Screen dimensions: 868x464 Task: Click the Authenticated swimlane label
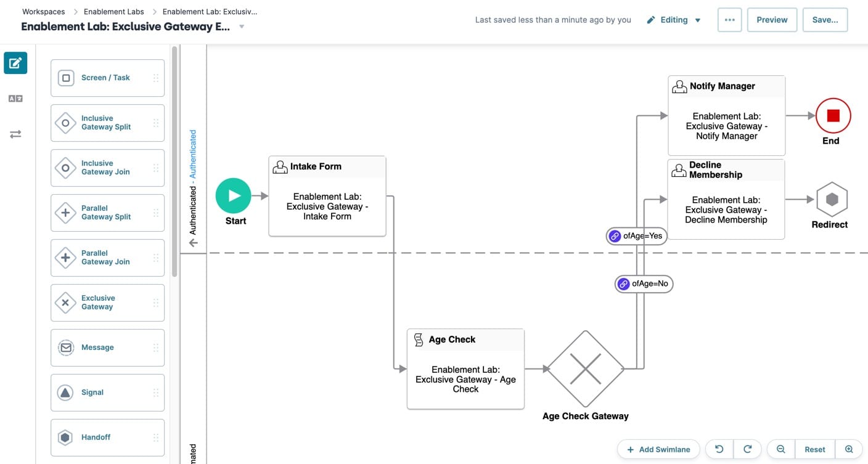[x=193, y=182]
